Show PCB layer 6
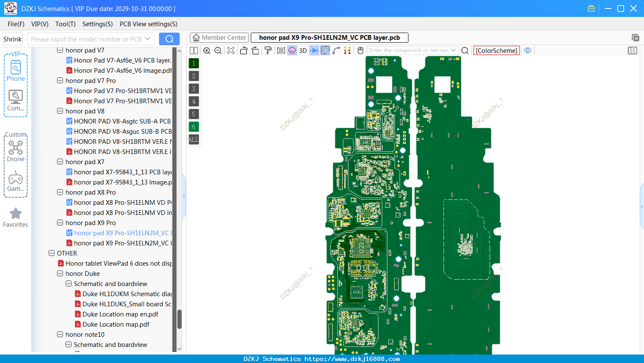 tap(194, 127)
